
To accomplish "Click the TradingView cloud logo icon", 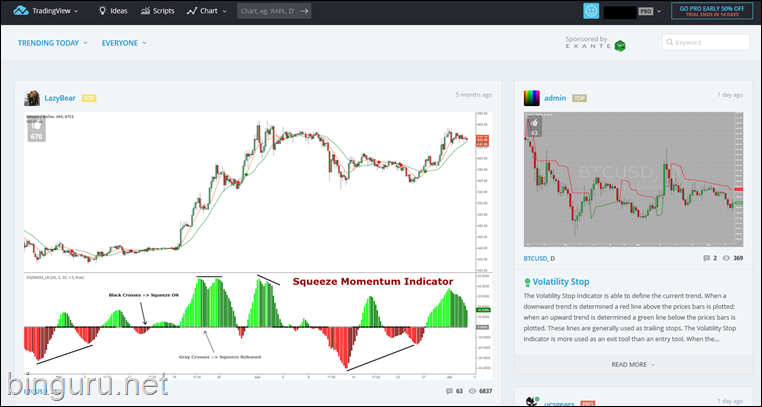I will pyautogui.click(x=21, y=11).
